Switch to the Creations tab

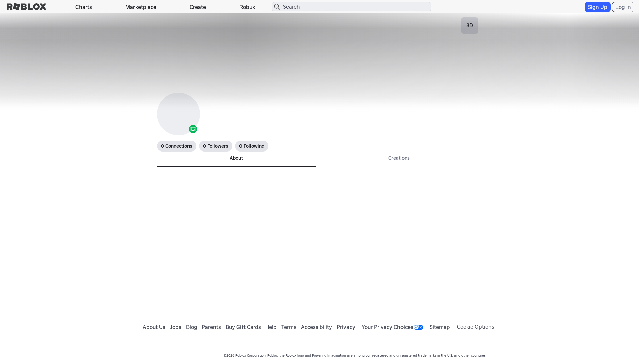pos(398,158)
